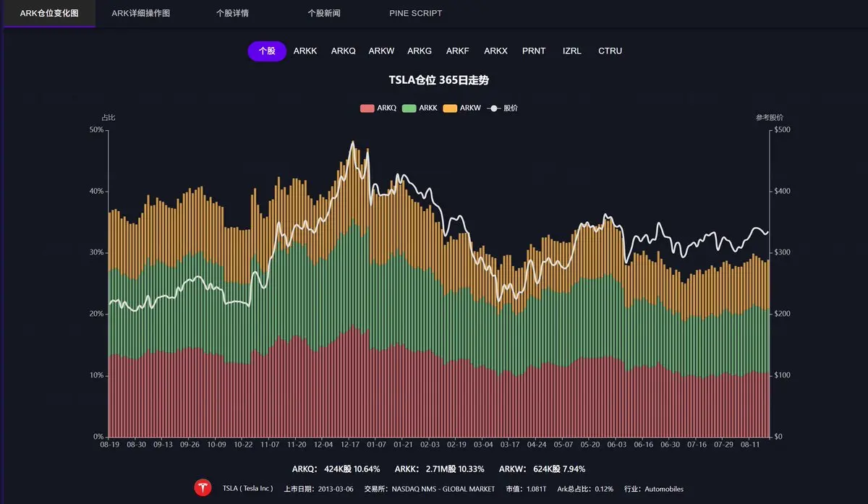Click the 50% left axis tick label
Viewport: 868px width, 504px height.
tap(96, 129)
